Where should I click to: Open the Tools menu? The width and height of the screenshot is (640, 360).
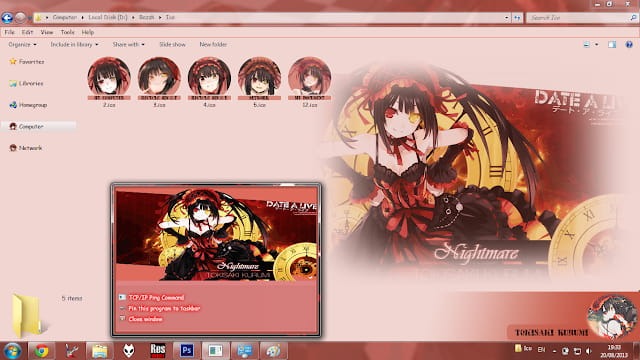67,32
